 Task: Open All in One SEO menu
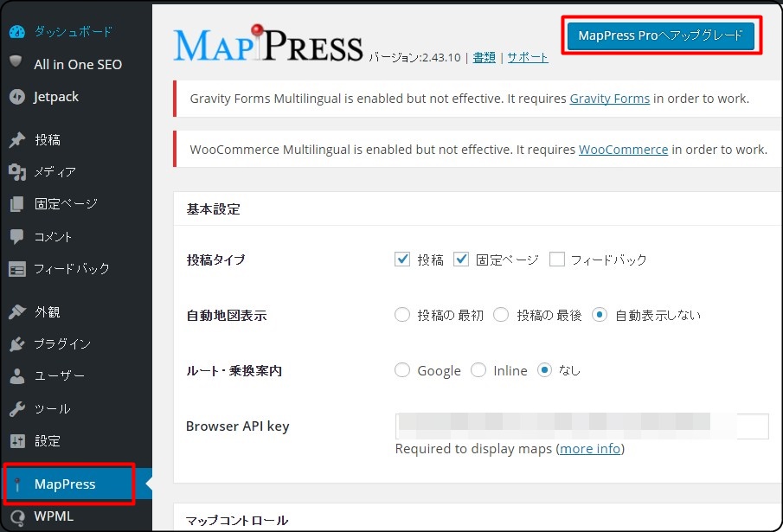76,64
